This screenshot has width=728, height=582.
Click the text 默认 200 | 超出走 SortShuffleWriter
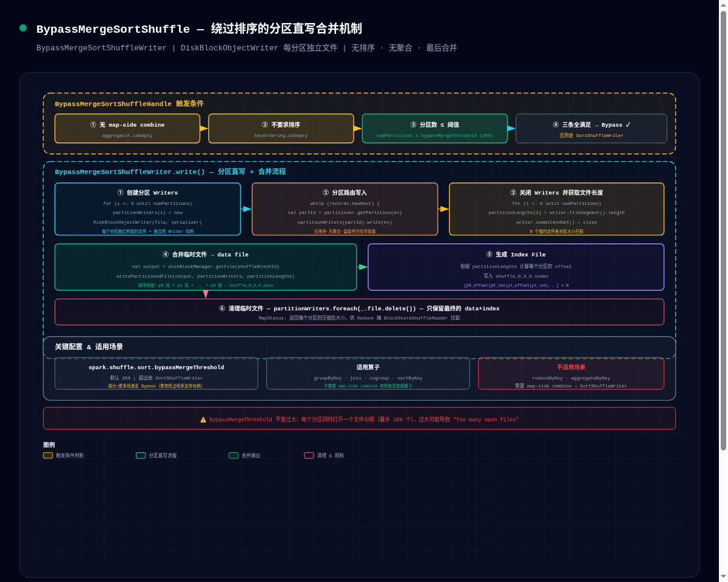pos(157,378)
